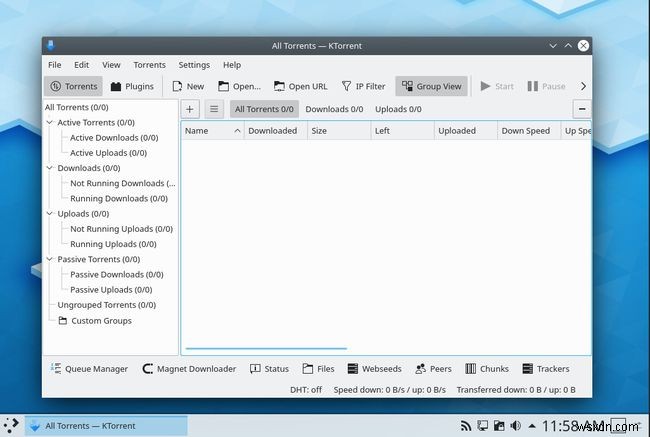Screen dimensions: 650x437
Task: Open the Chunks panel
Action: pyautogui.click(x=487, y=369)
